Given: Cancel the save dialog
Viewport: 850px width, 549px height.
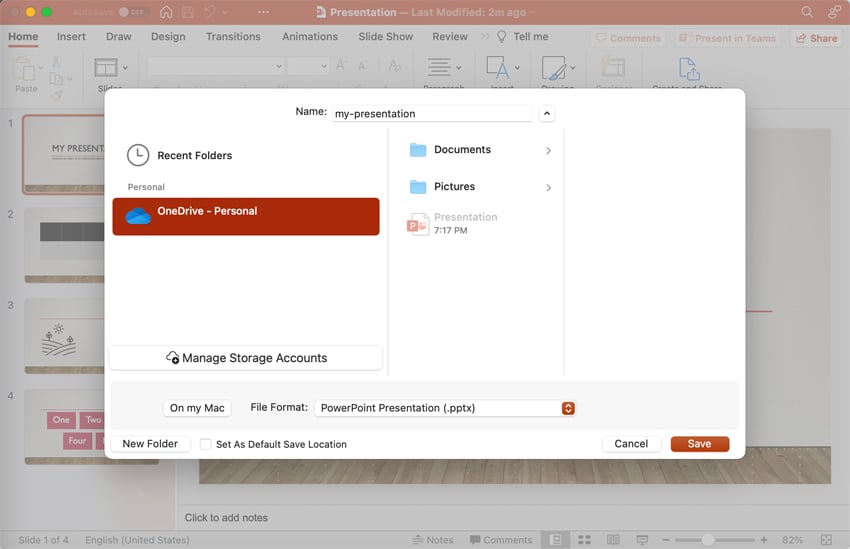Looking at the screenshot, I should [631, 444].
